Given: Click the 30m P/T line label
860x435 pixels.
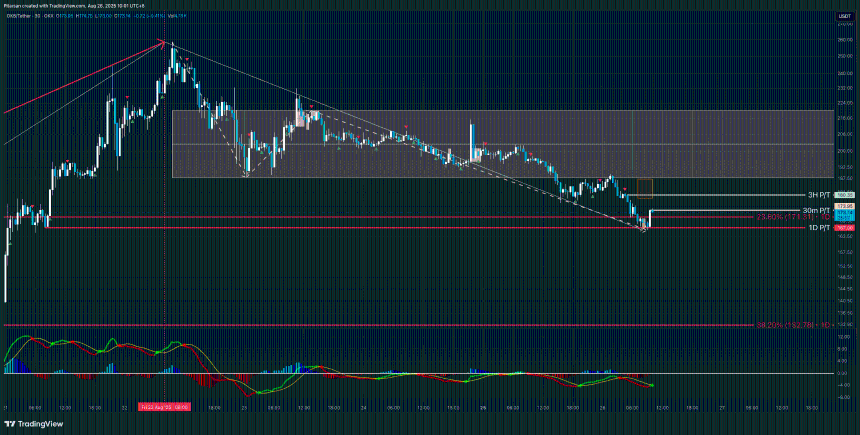Looking at the screenshot, I should [x=817, y=210].
